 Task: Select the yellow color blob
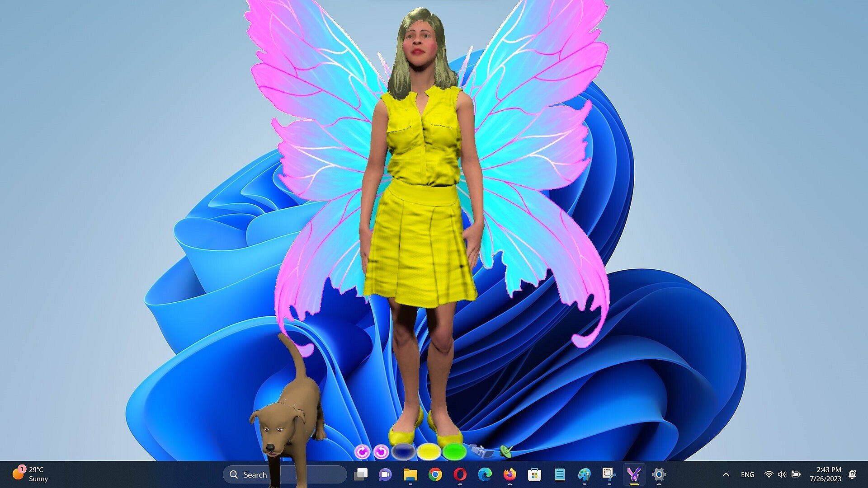pos(428,451)
